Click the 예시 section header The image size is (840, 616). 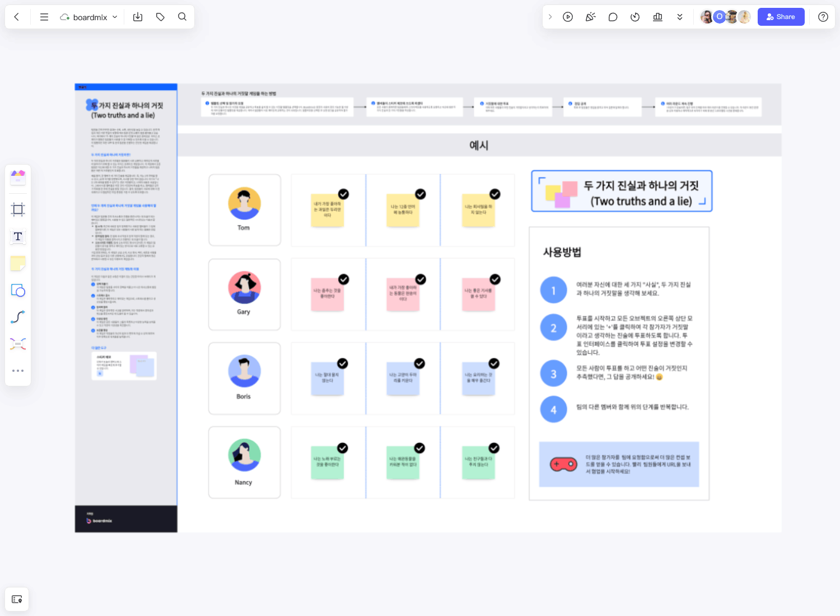(479, 145)
